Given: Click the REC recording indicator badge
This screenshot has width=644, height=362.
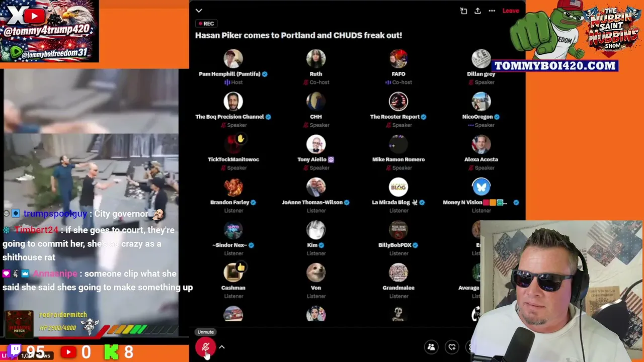Looking at the screenshot, I should (206, 24).
